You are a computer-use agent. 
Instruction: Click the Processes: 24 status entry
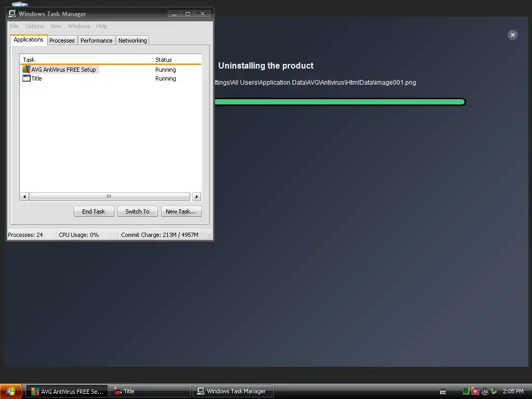25,235
